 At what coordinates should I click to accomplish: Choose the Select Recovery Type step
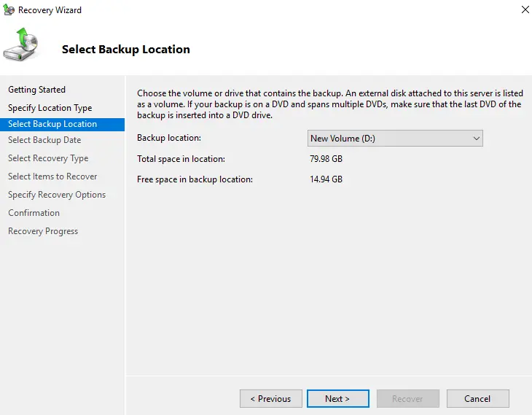tap(48, 158)
